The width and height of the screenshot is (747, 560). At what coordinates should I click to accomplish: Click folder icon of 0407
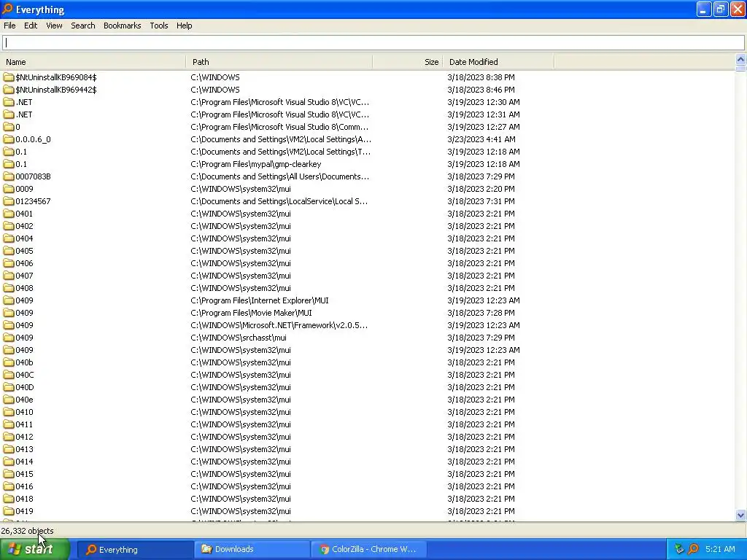coord(9,275)
